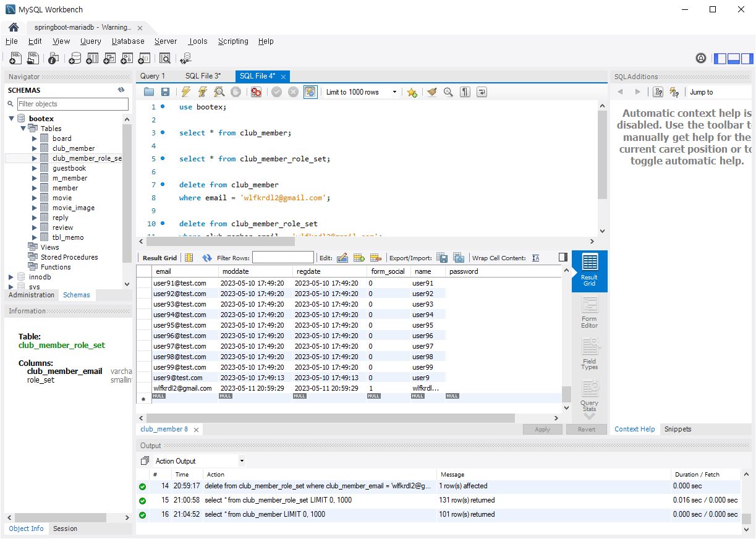Toggle display of invisible characters
Viewport: 756px width, 539px height.
pos(465,92)
